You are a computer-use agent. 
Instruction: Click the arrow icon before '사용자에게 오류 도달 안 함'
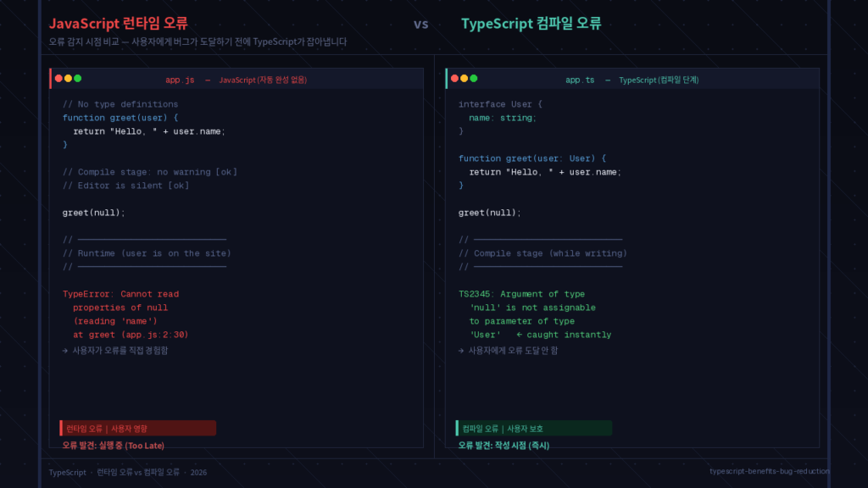click(x=459, y=350)
